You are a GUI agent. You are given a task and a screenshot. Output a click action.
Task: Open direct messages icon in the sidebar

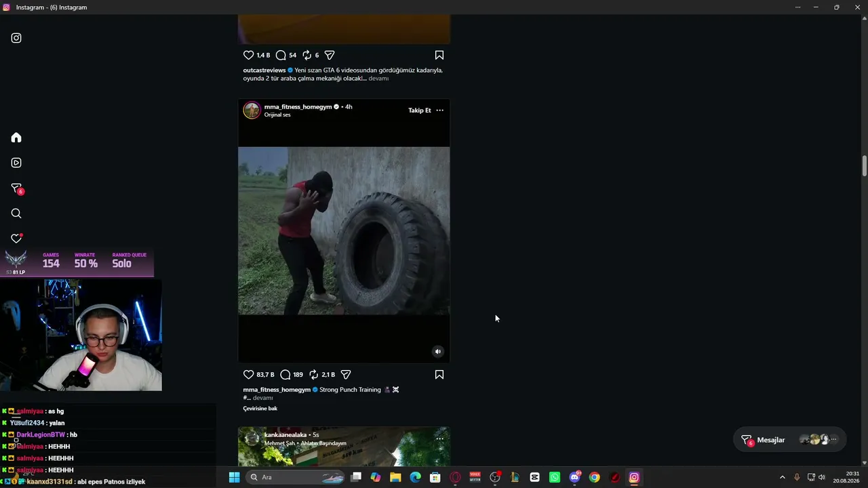click(x=17, y=188)
